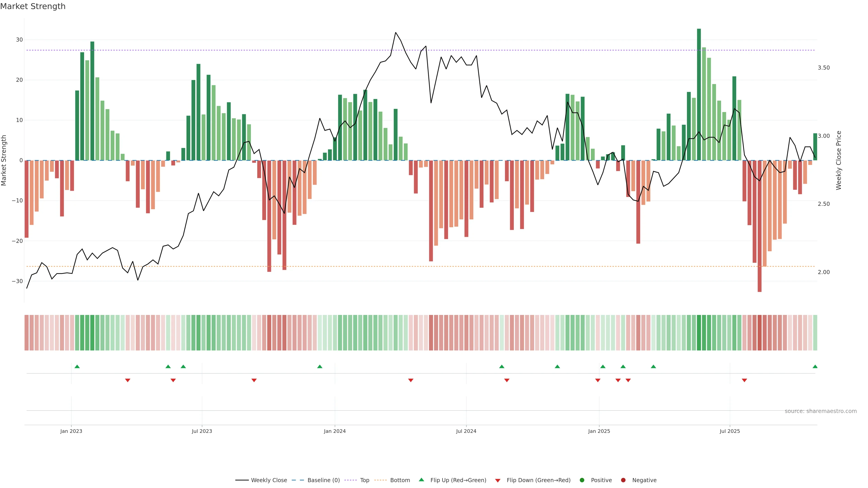This screenshot has width=868, height=488.
Task: Click Weekly Close Price axis title
Action: (x=839, y=160)
